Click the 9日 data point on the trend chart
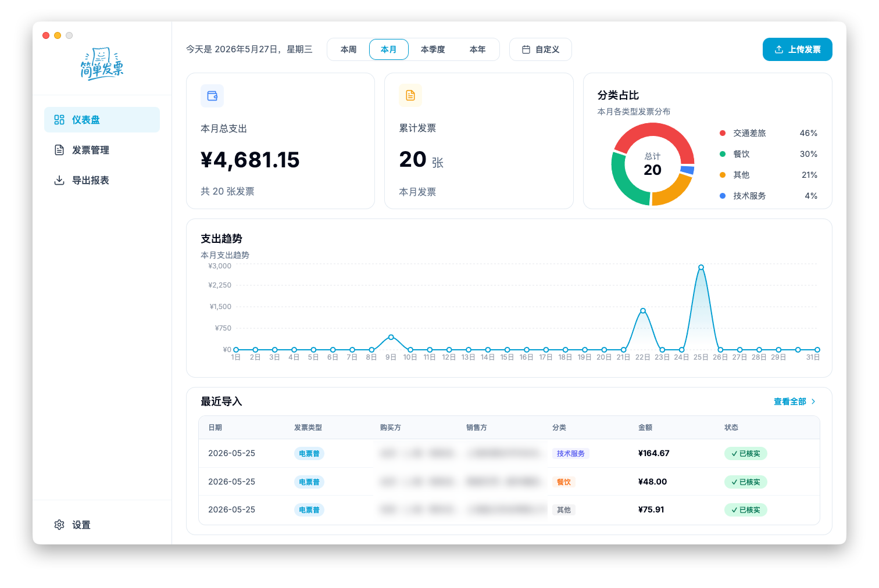 click(x=391, y=337)
